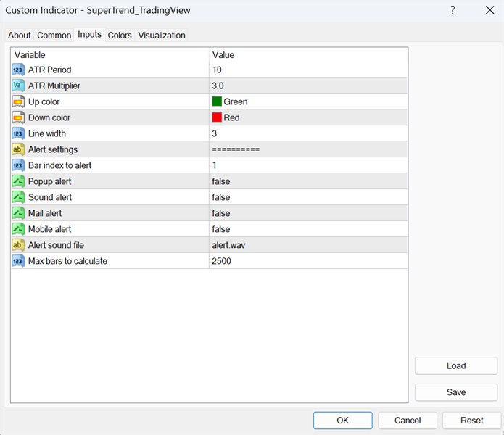
Task: Click the Green color name value
Action: point(236,101)
